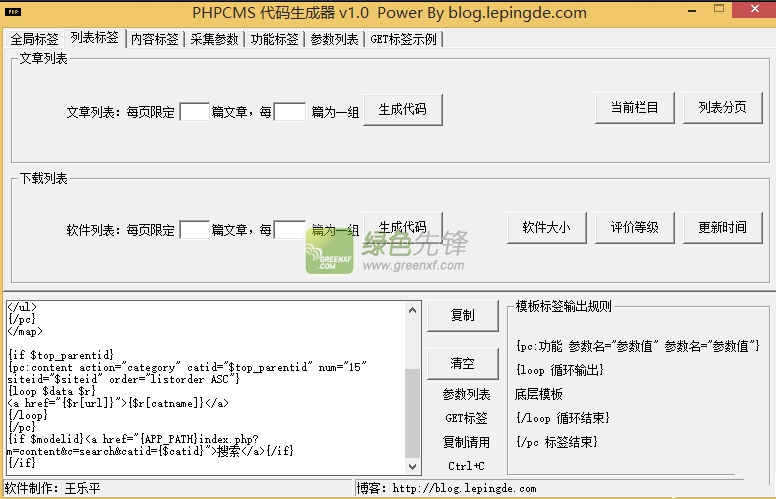Click the </map> line in code box
The width and height of the screenshot is (776, 499).
[x=25, y=331]
